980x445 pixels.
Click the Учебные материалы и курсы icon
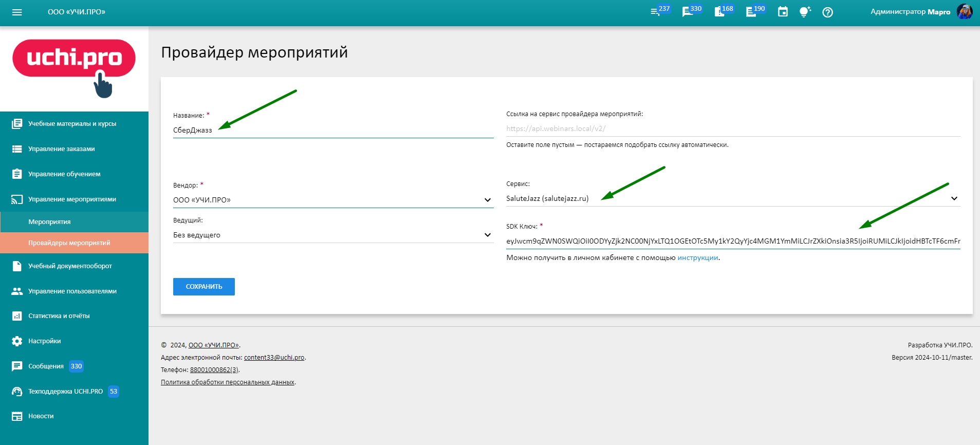(x=17, y=124)
